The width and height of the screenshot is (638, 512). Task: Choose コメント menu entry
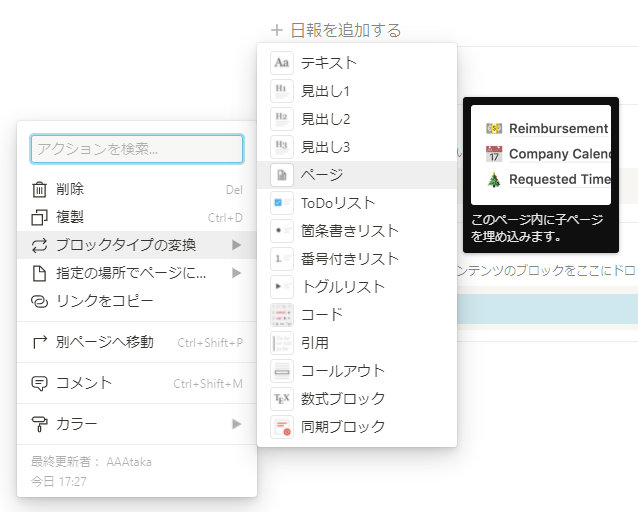(137, 383)
